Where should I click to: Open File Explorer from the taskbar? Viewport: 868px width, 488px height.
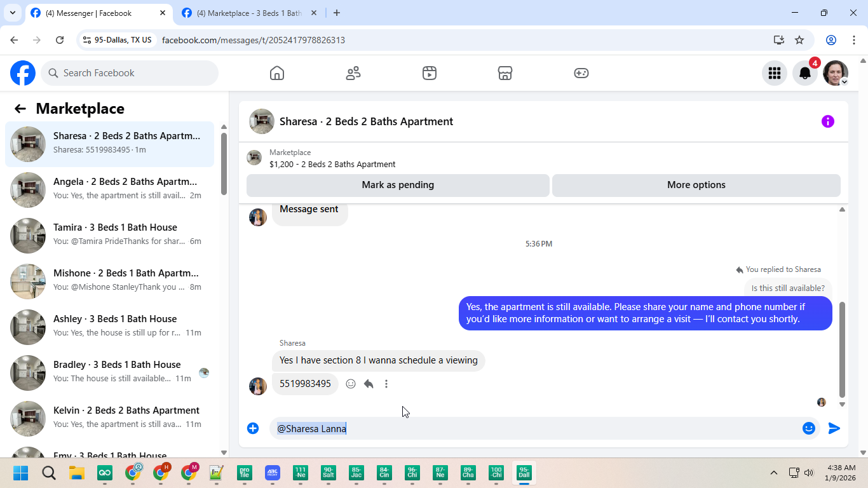pyautogui.click(x=77, y=473)
